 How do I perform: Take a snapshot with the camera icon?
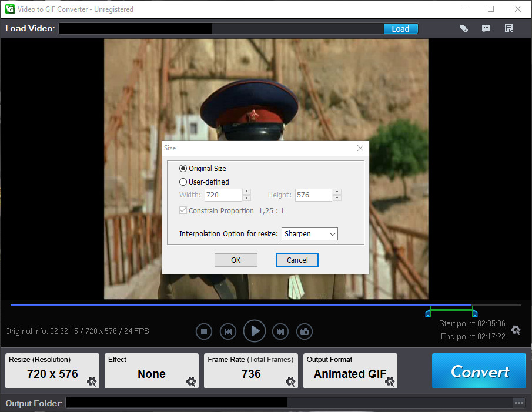[305, 331]
